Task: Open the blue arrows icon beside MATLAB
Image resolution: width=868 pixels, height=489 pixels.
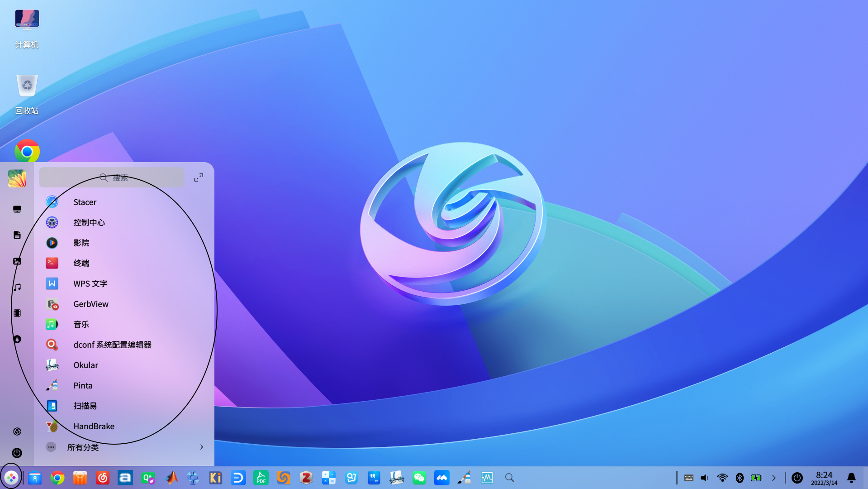Action: click(193, 478)
